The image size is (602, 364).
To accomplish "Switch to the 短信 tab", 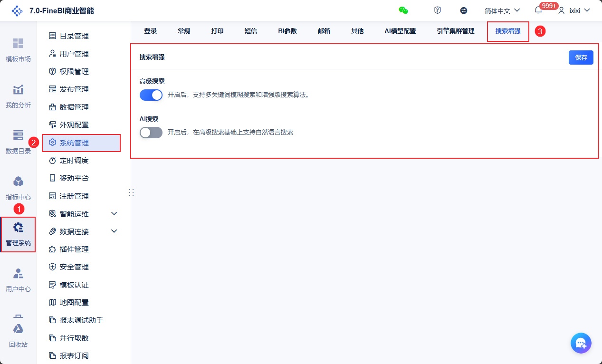I will click(x=251, y=31).
